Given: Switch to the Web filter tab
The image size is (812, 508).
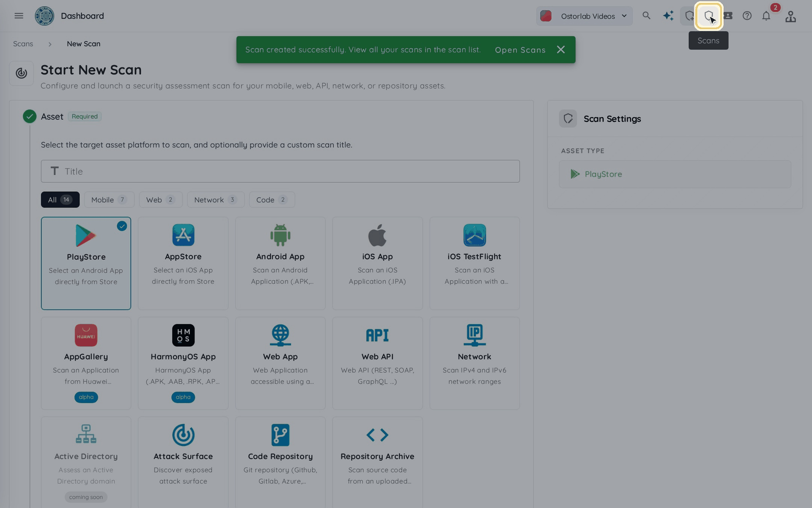Looking at the screenshot, I should (x=161, y=200).
